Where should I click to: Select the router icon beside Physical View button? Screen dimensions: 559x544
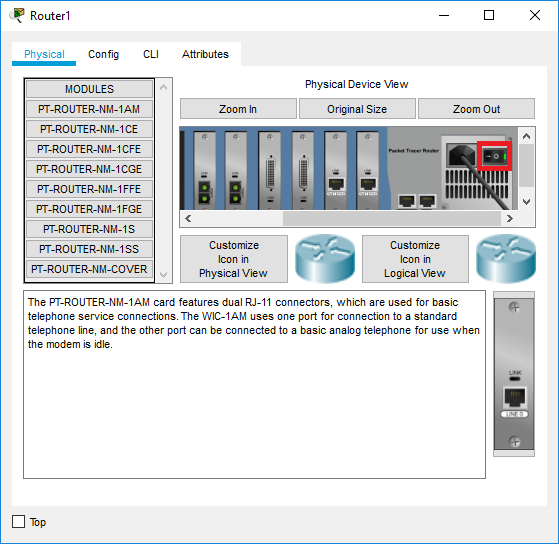[325, 259]
